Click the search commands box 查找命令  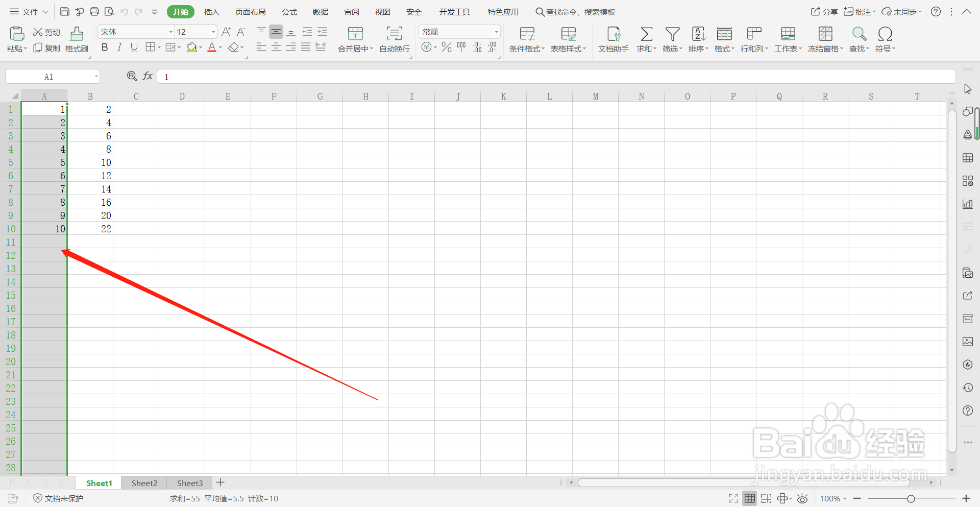click(x=575, y=12)
